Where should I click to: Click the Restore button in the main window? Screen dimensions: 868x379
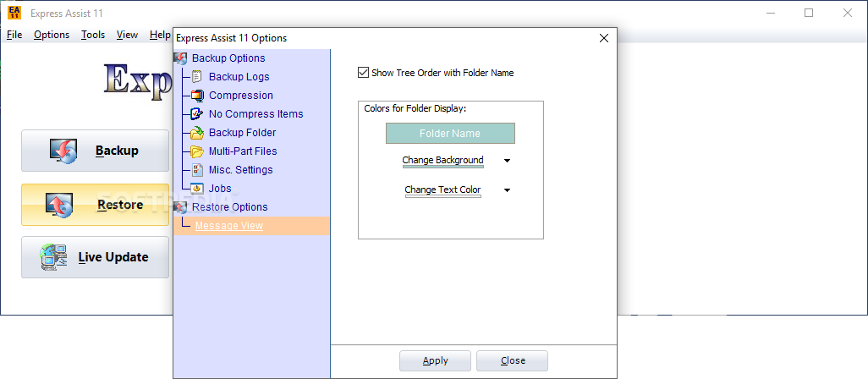coord(96,205)
